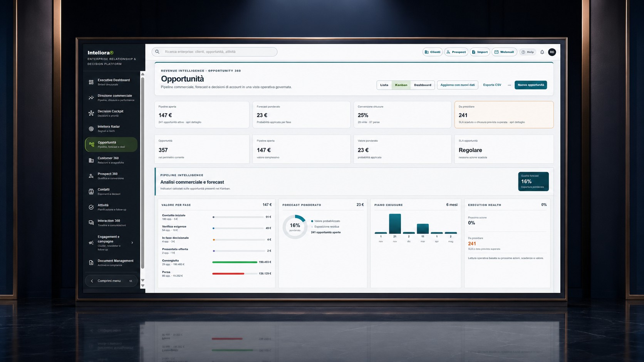
Task: Select the Attività checkmark circle icon
Action: (x=91, y=207)
